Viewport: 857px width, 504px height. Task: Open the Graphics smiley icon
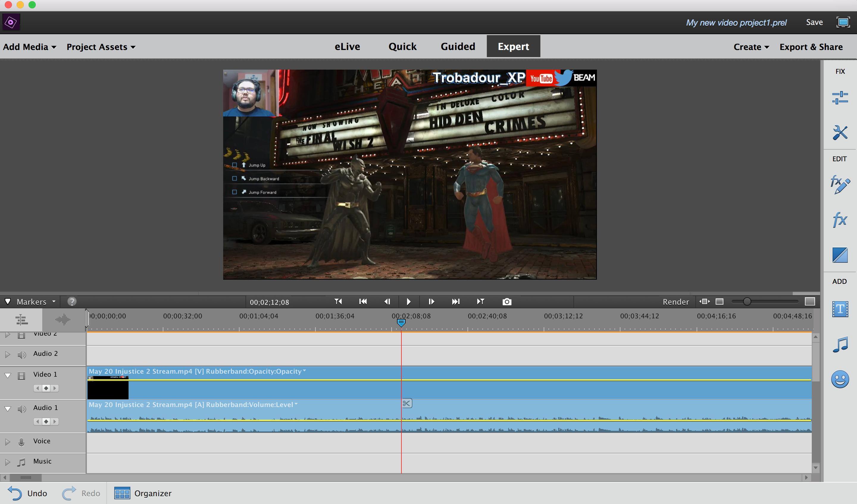(x=840, y=379)
